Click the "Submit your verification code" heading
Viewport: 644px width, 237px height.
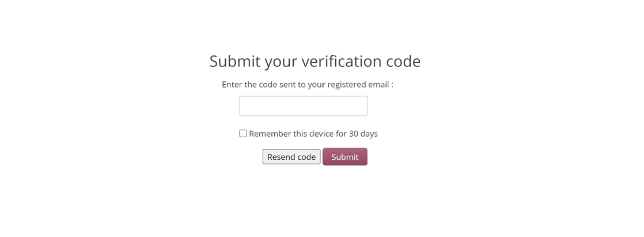(315, 61)
